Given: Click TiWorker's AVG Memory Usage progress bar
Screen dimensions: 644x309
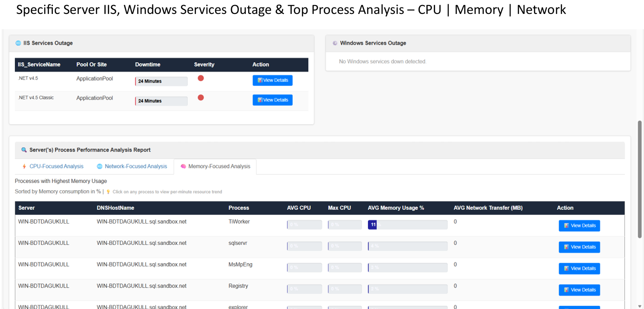Looking at the screenshot, I should coord(407,225).
